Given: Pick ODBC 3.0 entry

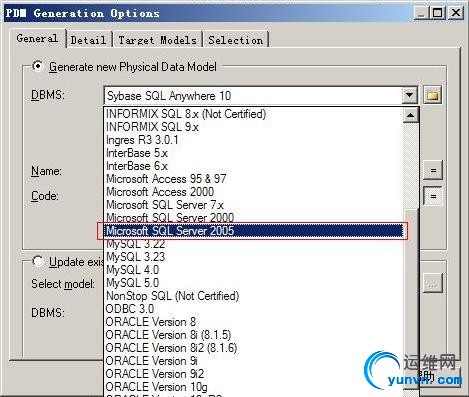Looking at the screenshot, I should tap(254, 309).
